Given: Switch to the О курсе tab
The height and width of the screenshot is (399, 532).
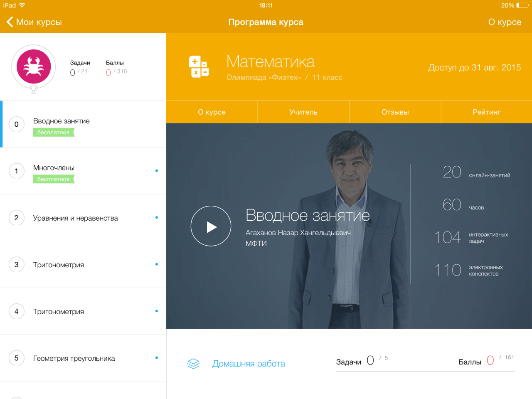Looking at the screenshot, I should tap(212, 112).
